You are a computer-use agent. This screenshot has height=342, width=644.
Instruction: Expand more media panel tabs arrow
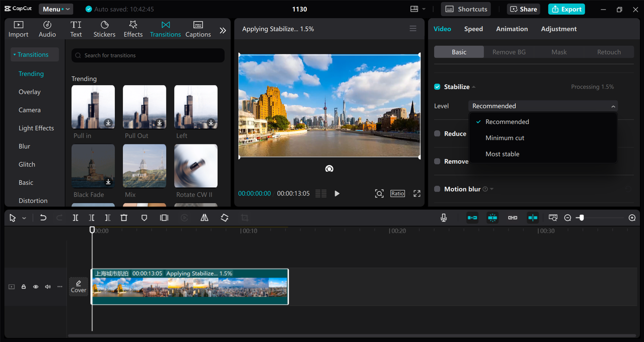[223, 30]
